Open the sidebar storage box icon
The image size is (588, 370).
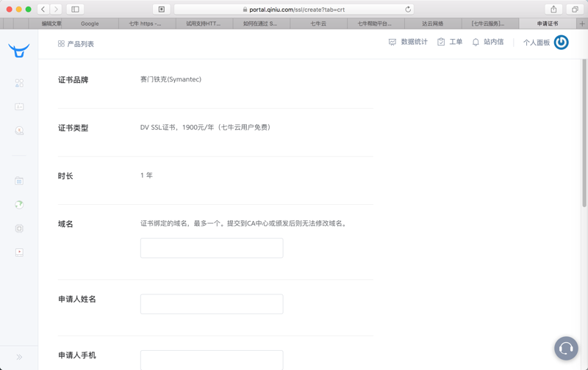coord(19,181)
